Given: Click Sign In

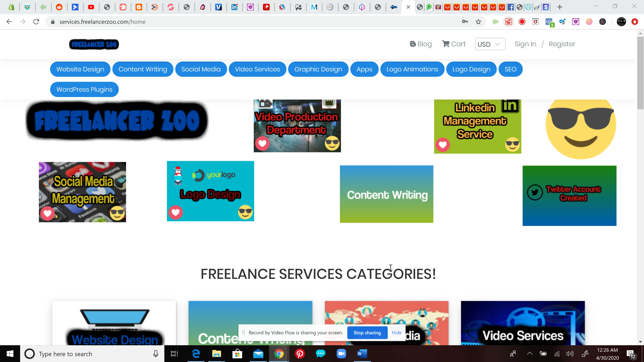Looking at the screenshot, I should [525, 44].
